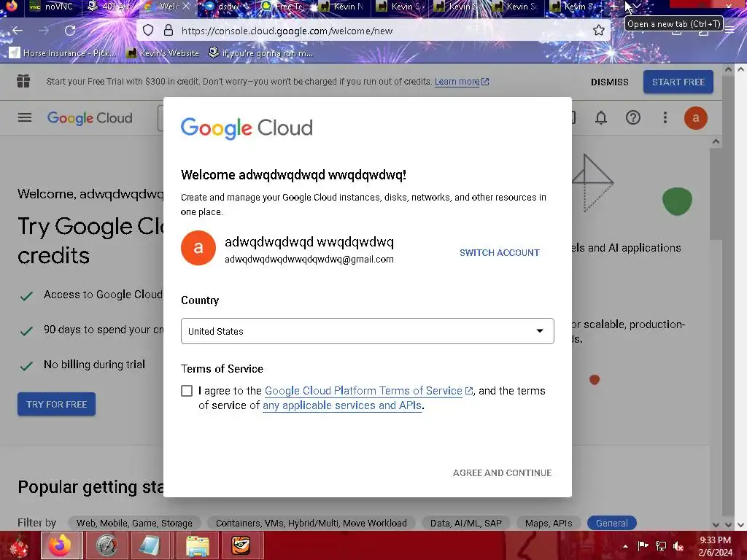Switch to the Free Te tab
Image resolution: width=747 pixels, height=560 pixels.
click(285, 6)
